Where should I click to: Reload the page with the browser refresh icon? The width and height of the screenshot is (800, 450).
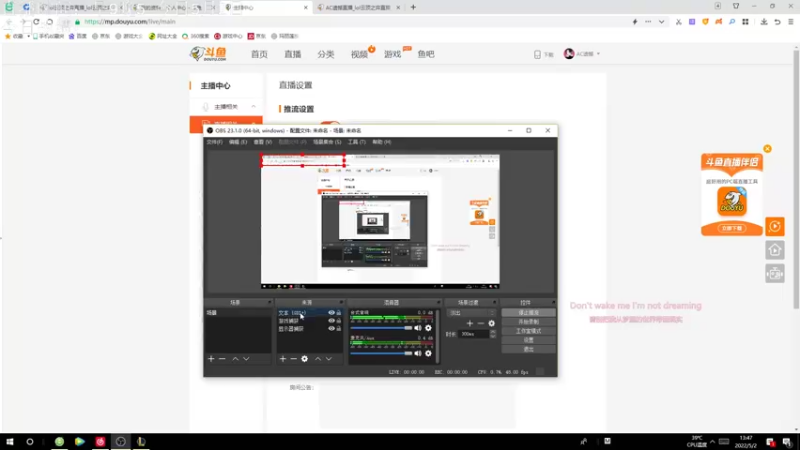tap(36, 22)
